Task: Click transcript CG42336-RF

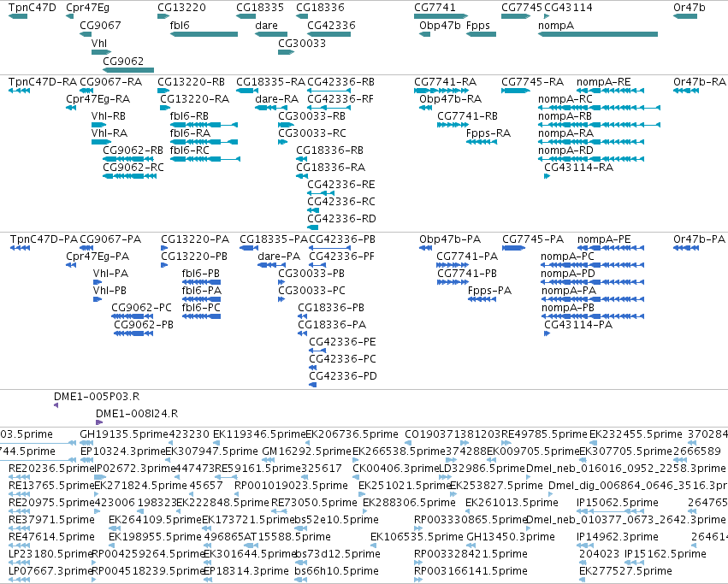Action: click(340, 99)
